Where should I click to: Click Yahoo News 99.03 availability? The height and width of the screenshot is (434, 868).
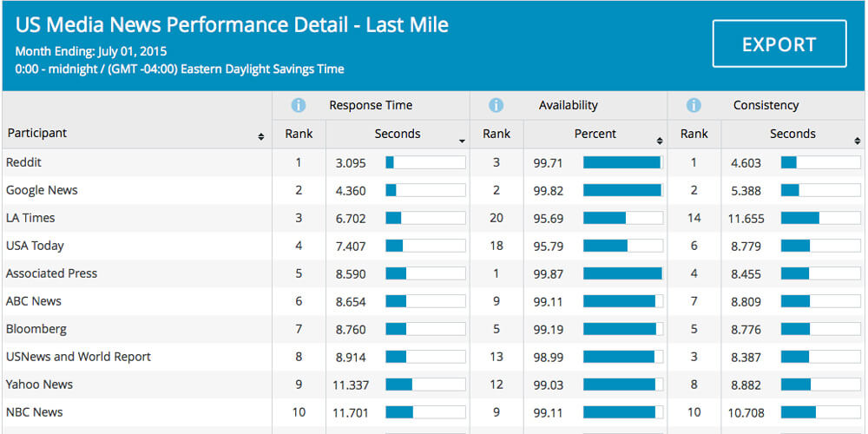coord(549,385)
